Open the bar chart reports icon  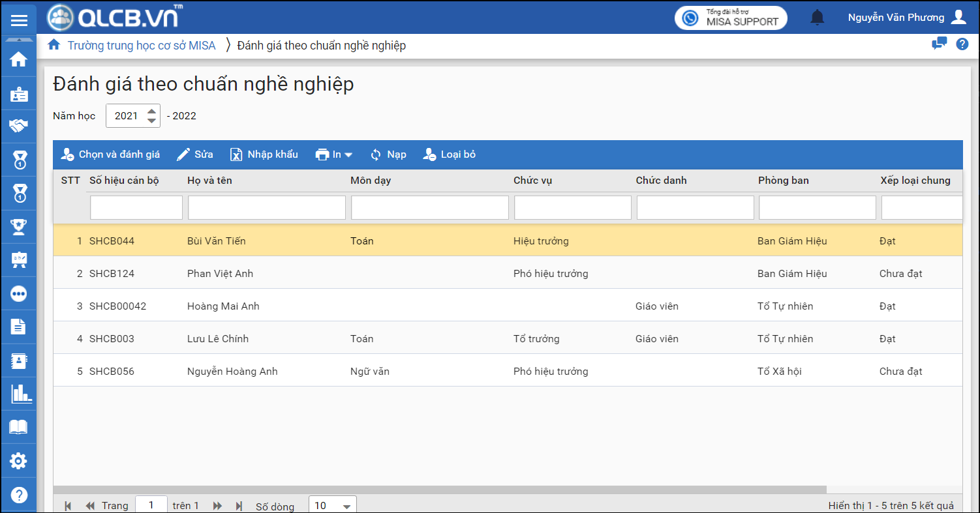tap(20, 393)
